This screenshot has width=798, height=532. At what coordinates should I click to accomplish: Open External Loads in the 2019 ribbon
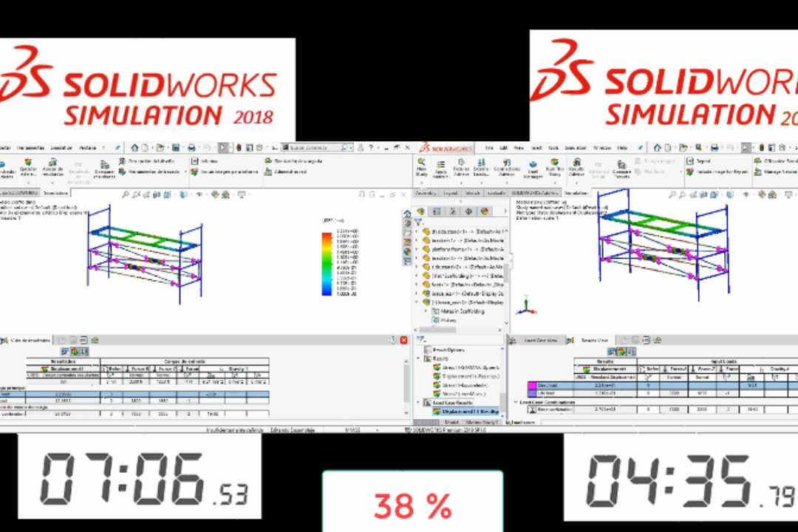(x=482, y=168)
